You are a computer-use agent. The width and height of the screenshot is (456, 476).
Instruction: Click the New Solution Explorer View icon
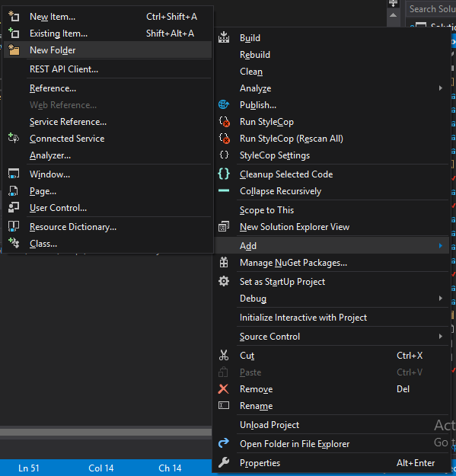click(224, 227)
